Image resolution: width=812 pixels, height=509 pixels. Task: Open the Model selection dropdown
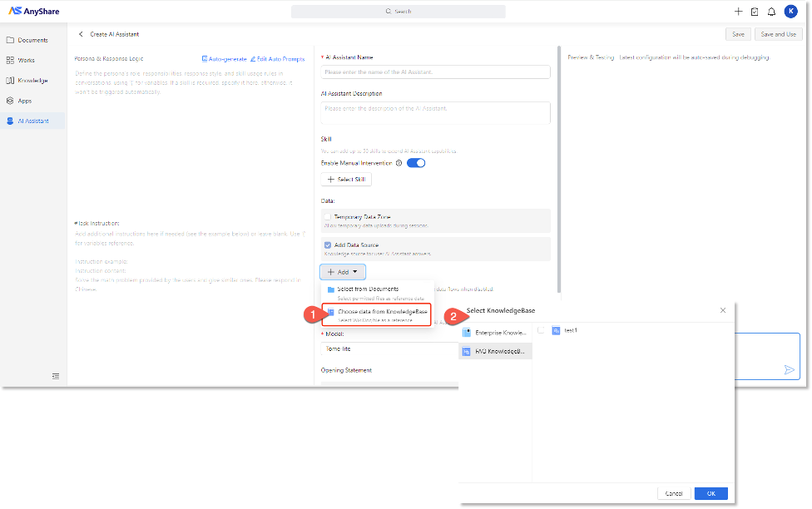coord(389,349)
